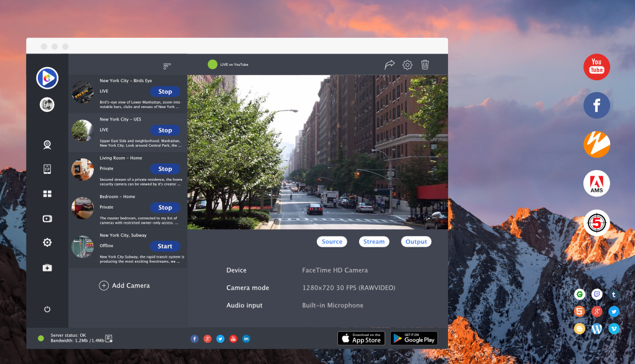Stop the New York City – UES stream
The image size is (635, 364).
[x=165, y=130]
